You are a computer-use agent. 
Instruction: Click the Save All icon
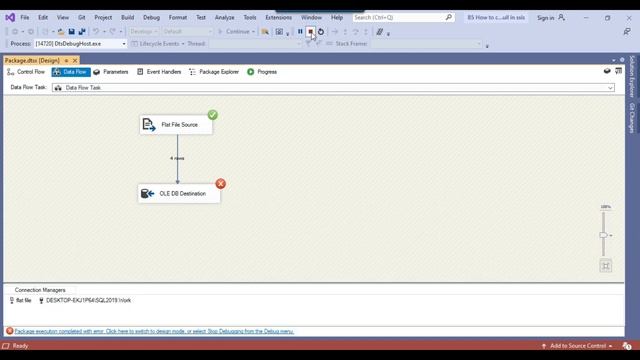[x=82, y=32]
